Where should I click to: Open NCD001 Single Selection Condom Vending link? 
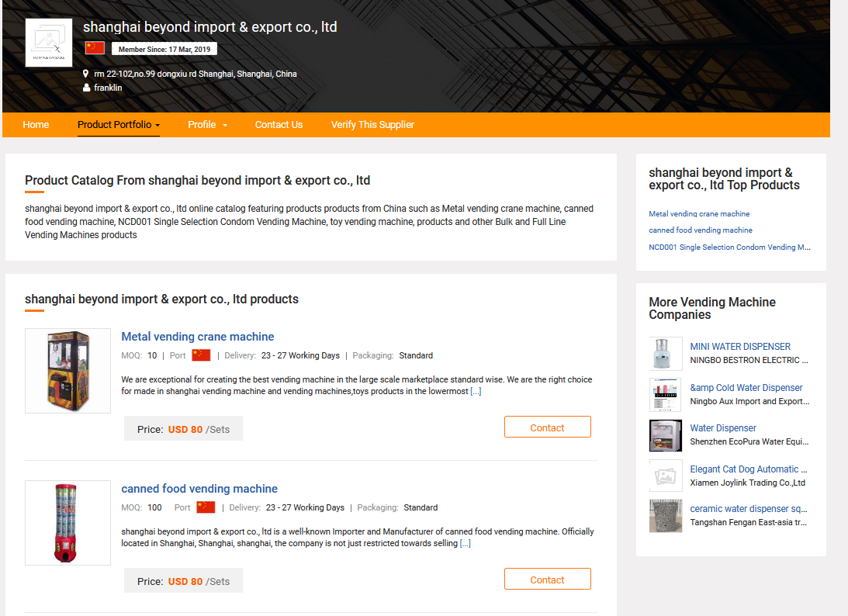pos(729,247)
